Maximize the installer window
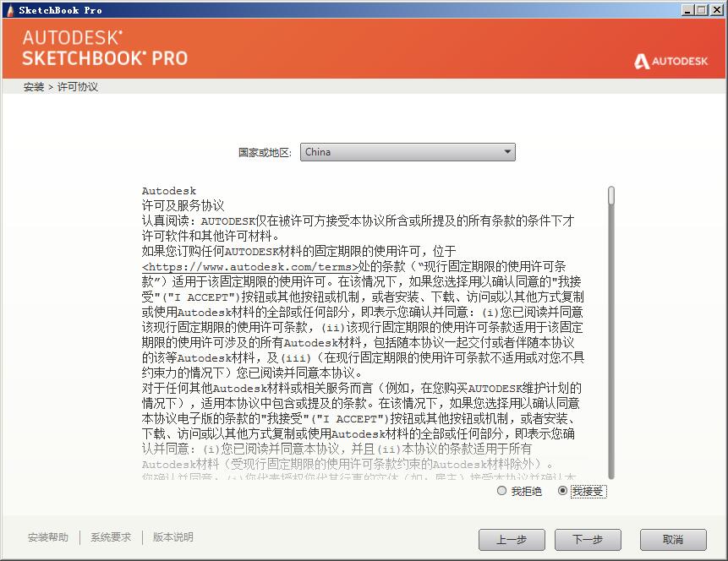Viewport: 728px width, 561px height. (x=702, y=10)
